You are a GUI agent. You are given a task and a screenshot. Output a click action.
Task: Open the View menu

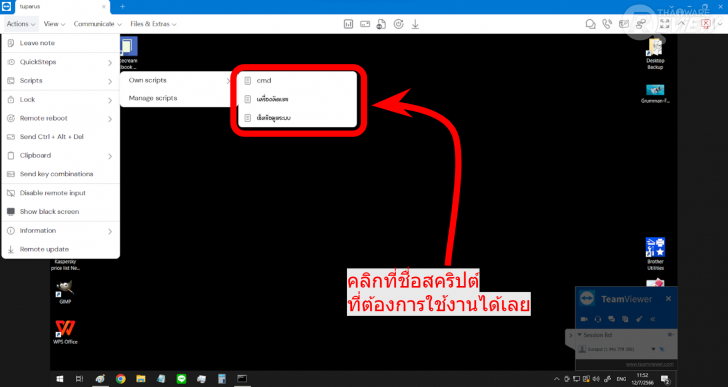click(54, 24)
